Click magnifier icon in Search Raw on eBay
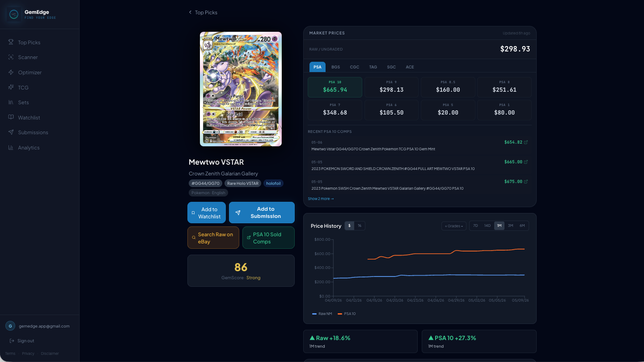 [x=194, y=238]
